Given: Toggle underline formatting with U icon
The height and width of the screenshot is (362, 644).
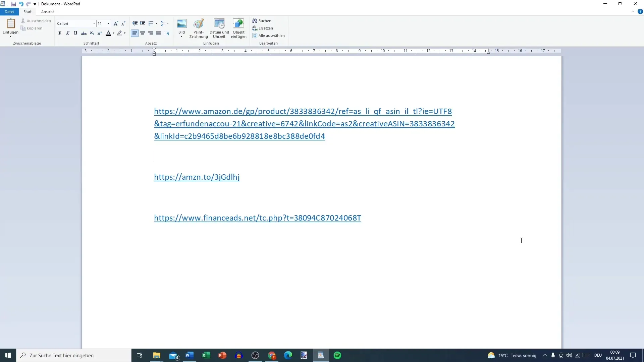Looking at the screenshot, I should click(75, 33).
